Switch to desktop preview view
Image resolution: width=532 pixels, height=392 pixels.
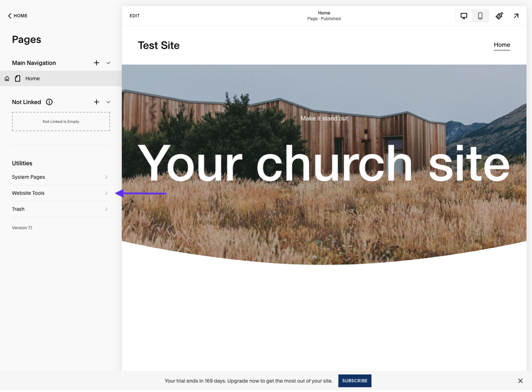464,16
